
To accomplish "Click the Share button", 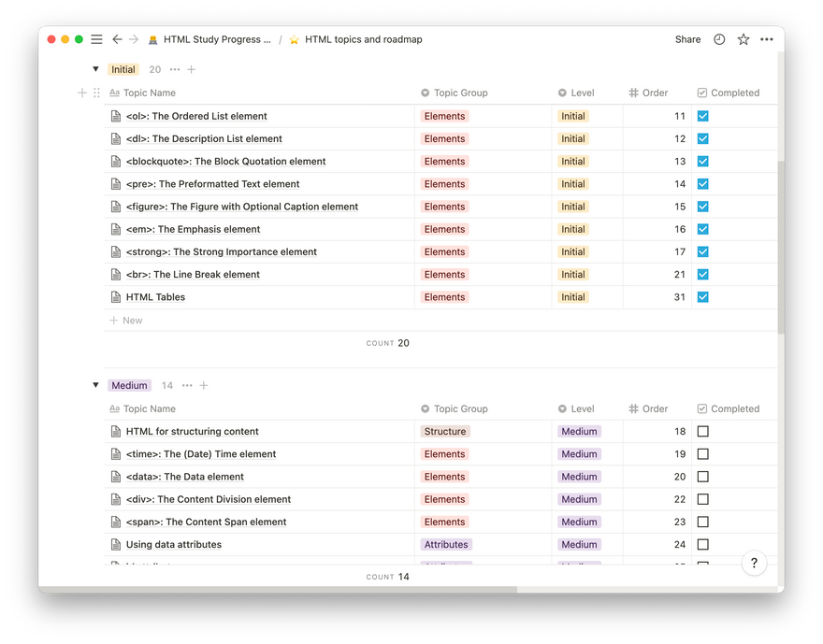I will [x=687, y=39].
